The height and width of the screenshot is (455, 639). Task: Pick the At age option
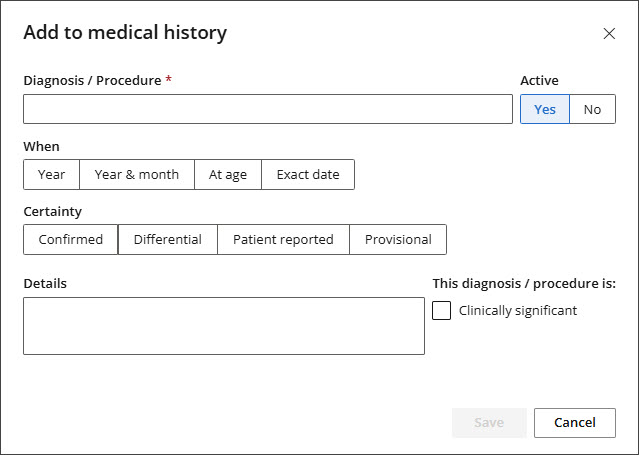point(228,174)
